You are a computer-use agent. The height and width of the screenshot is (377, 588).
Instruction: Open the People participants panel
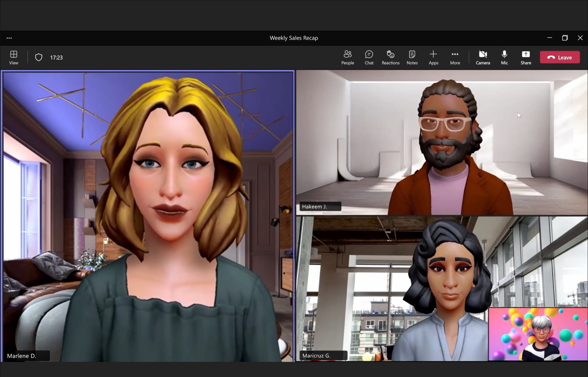click(x=347, y=57)
